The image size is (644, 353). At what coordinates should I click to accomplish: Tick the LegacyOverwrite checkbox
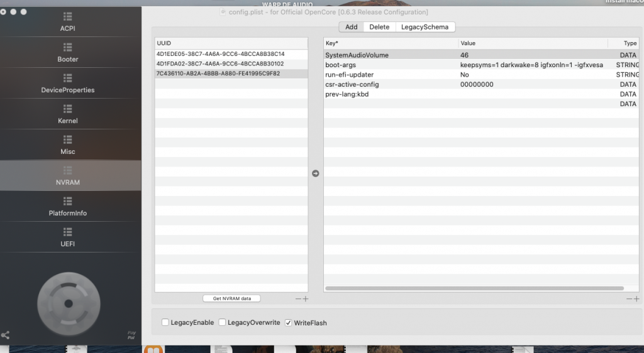[223, 323]
